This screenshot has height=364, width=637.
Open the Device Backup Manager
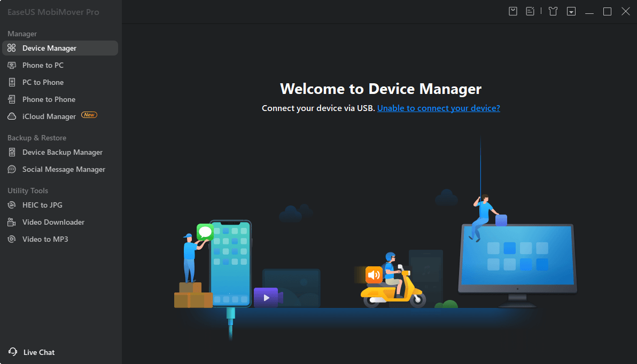[x=62, y=152]
